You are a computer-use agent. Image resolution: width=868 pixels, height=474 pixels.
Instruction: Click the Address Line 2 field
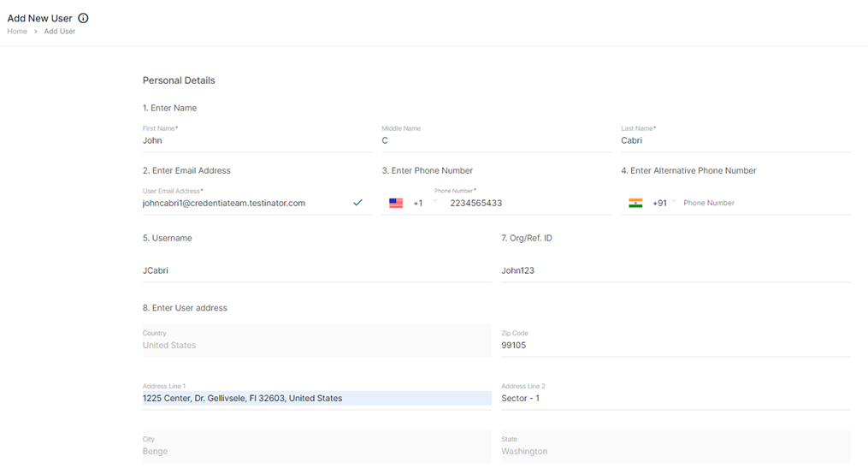pos(676,398)
